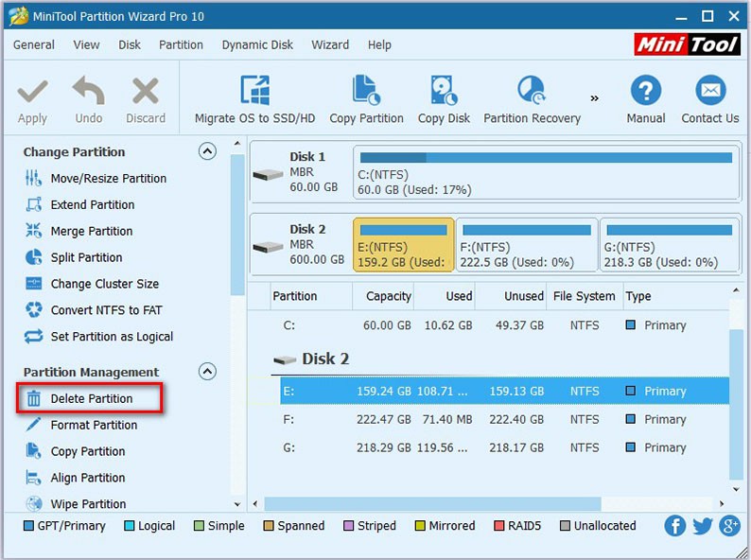Click Align Partition in sidebar

tap(75, 478)
